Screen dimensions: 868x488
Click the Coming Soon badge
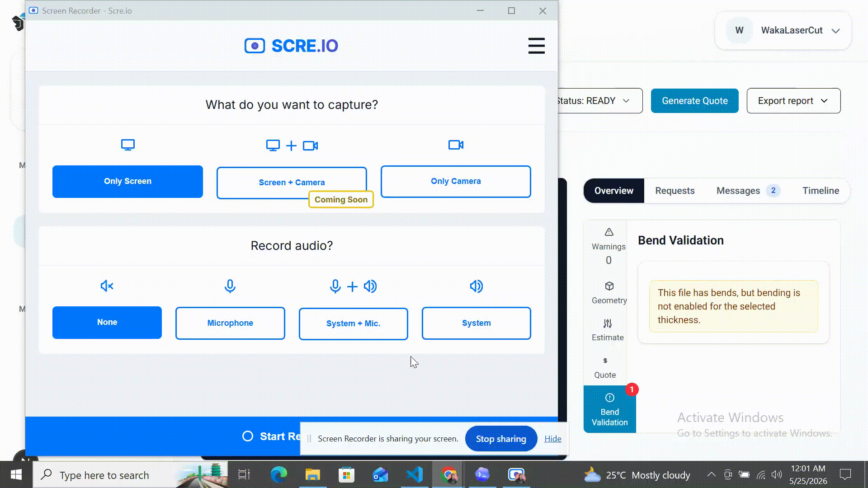pyautogui.click(x=341, y=200)
